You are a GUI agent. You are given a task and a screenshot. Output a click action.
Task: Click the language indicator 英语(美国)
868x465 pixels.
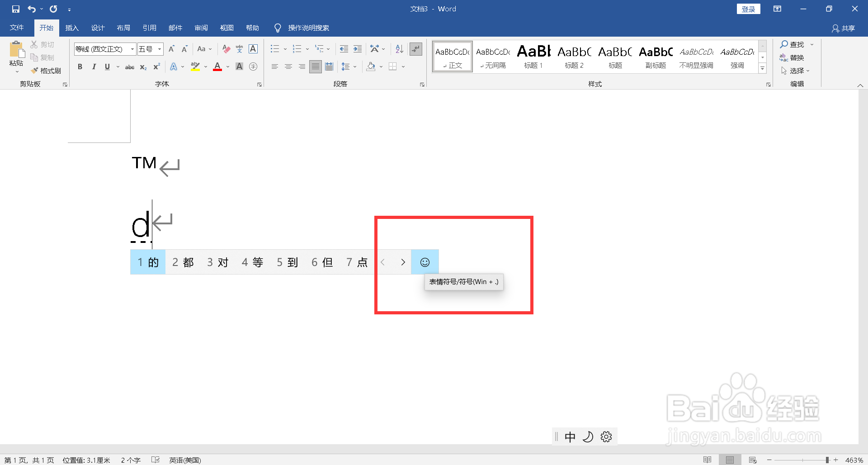(185, 460)
